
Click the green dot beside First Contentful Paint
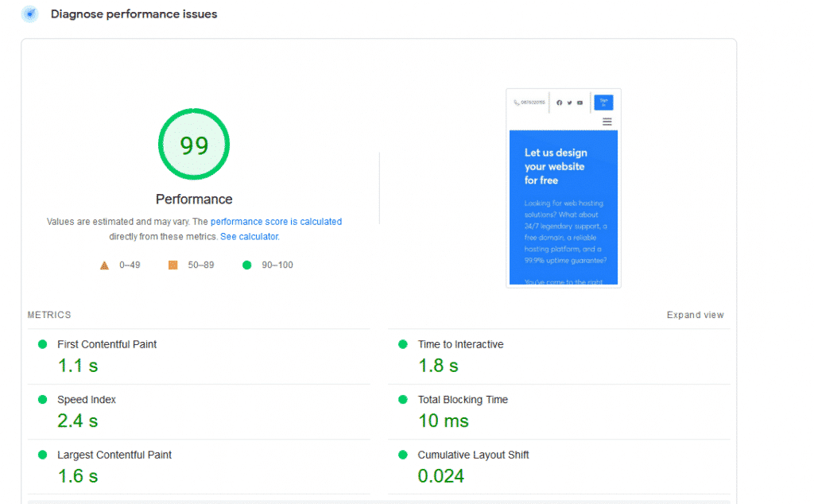click(42, 344)
